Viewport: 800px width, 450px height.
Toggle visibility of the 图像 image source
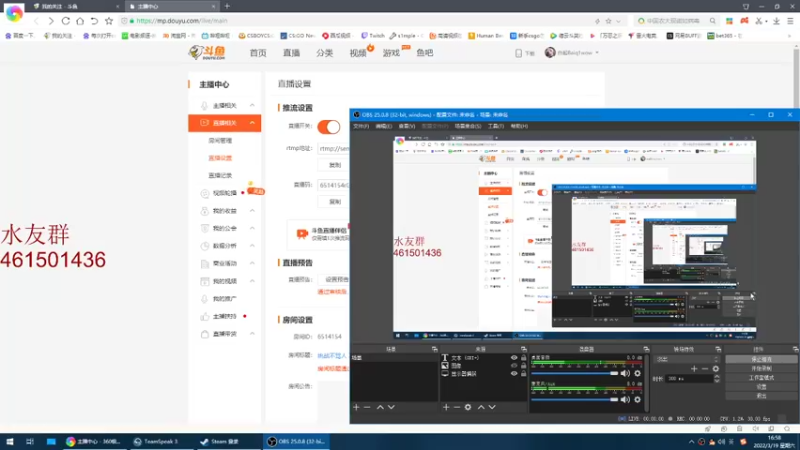pos(514,365)
